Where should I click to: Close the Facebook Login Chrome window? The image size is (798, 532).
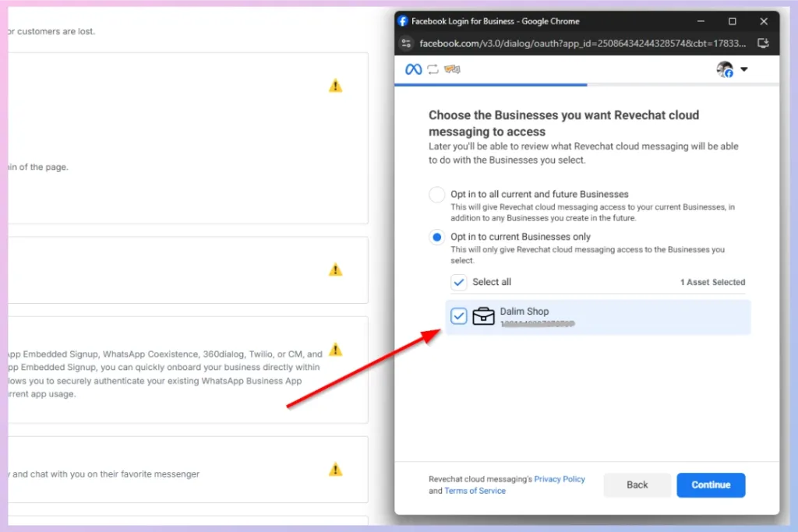764,21
